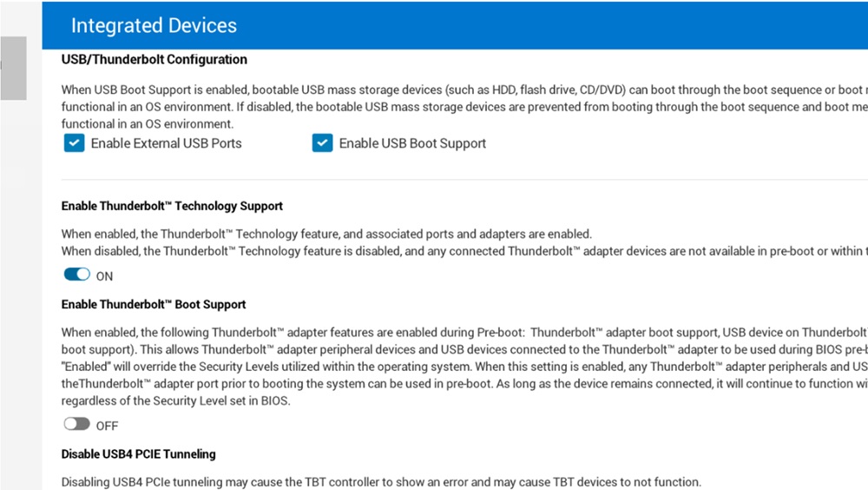Click the OFF label beside Thunderbolt Boot switch
This screenshot has width=868, height=490.
(x=107, y=426)
